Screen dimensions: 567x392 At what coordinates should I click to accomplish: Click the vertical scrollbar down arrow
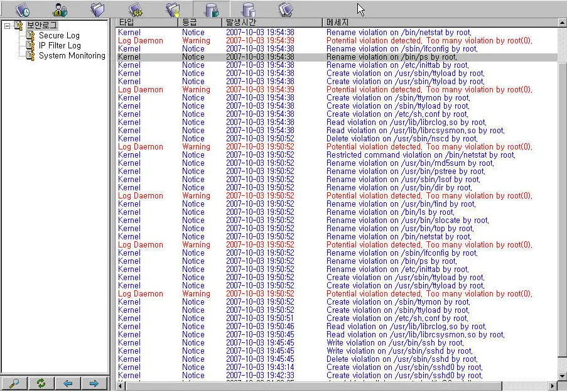coord(562,376)
